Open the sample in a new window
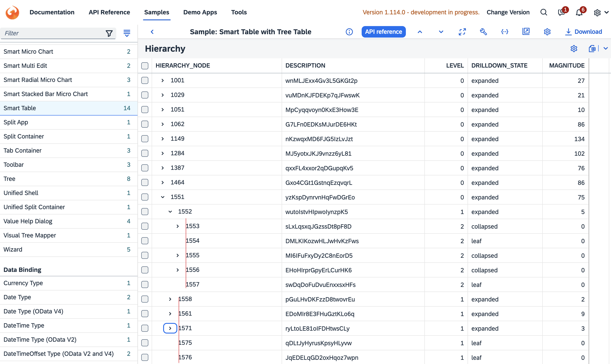Image resolution: width=611 pixels, height=364 pixels. [x=526, y=32]
